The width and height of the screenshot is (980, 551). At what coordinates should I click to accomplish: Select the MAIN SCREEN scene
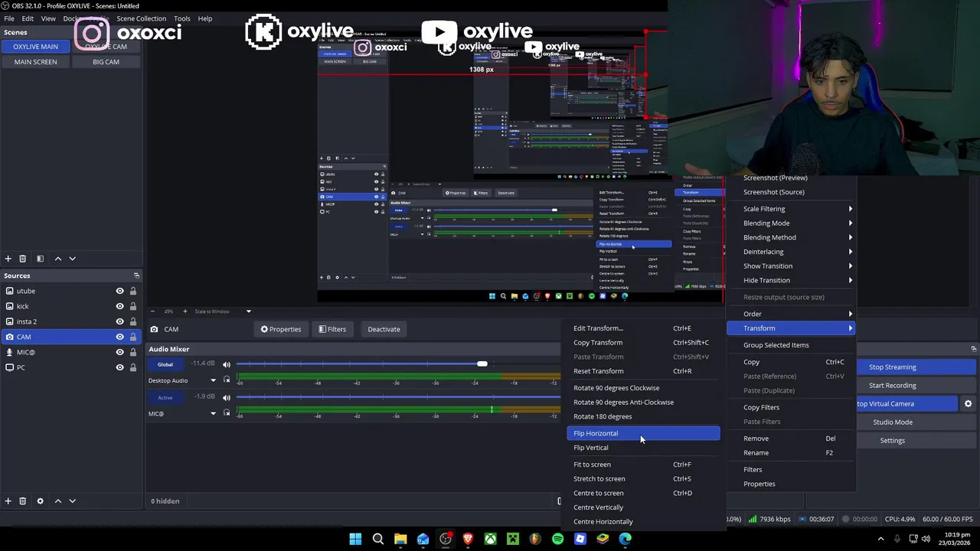point(35,62)
